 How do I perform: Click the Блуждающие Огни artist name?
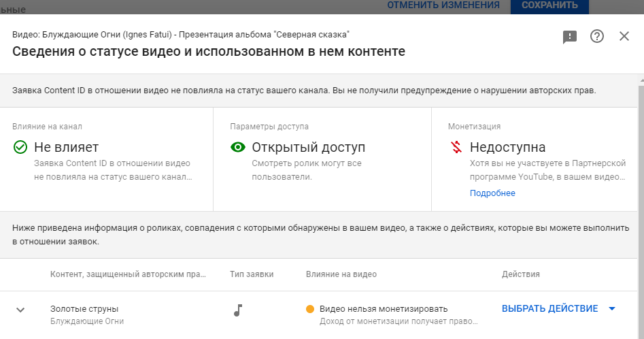coord(87,321)
